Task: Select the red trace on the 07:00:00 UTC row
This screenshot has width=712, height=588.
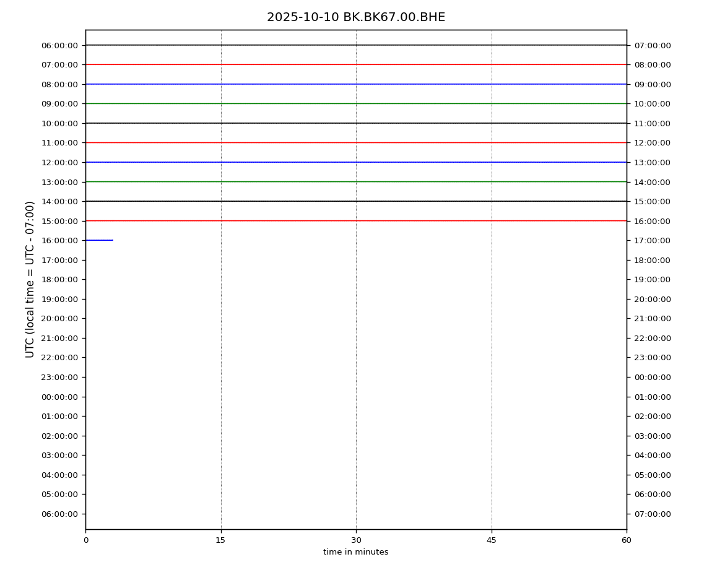Action: 356,64
